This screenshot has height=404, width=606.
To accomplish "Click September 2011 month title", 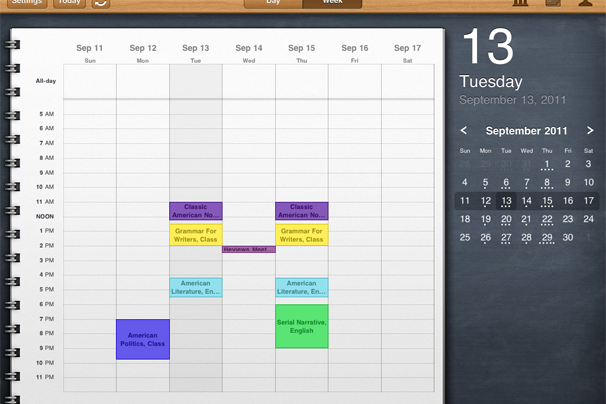I will [x=526, y=131].
